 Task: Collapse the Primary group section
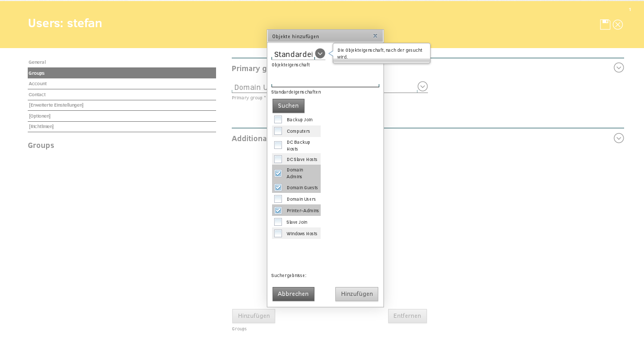point(619,67)
